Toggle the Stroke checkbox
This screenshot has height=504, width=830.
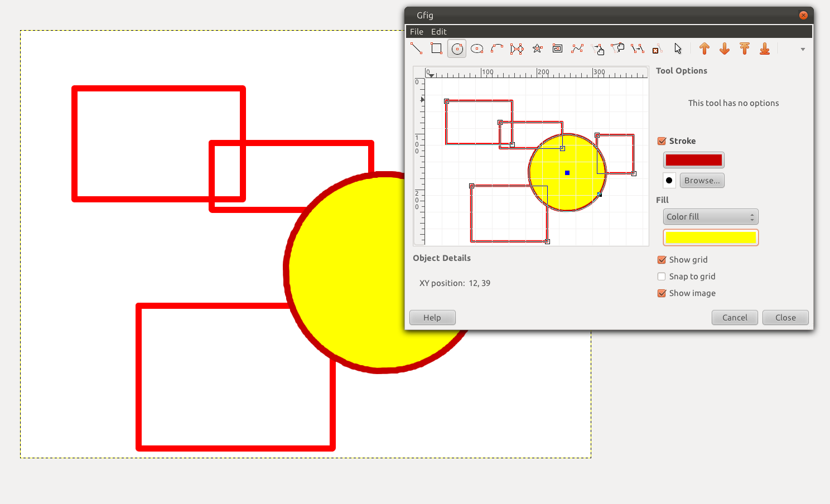click(x=662, y=140)
